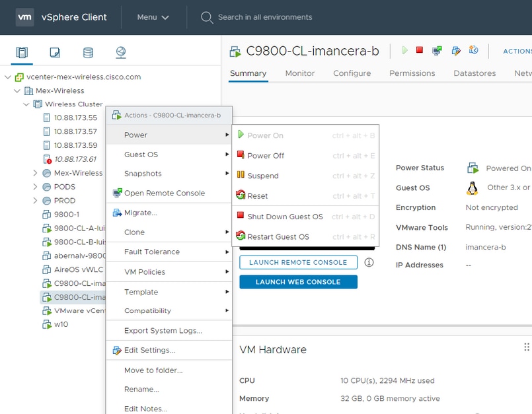Click the Take Snapshot toolbar icon
Image resolution: width=532 pixels, height=414 pixels.
(x=474, y=50)
